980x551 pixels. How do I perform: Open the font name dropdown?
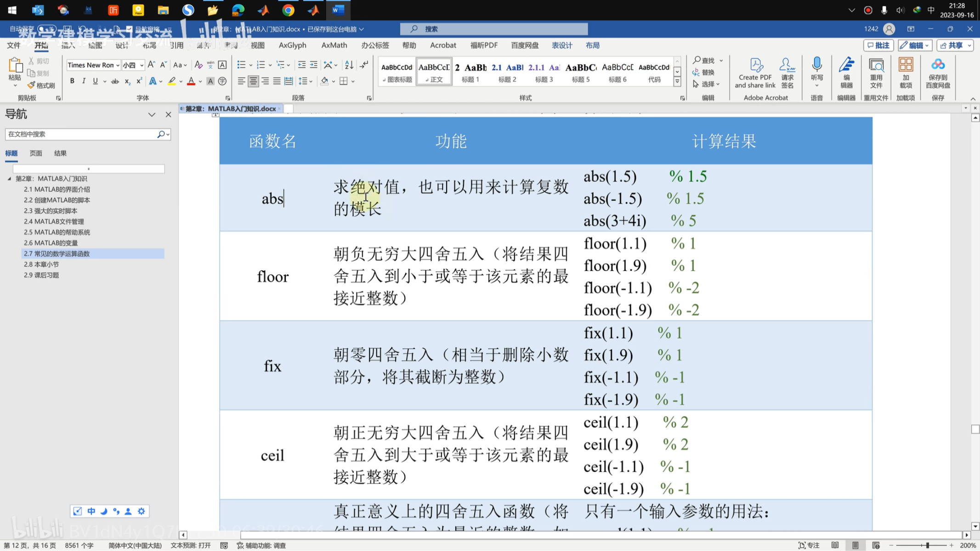tap(118, 65)
